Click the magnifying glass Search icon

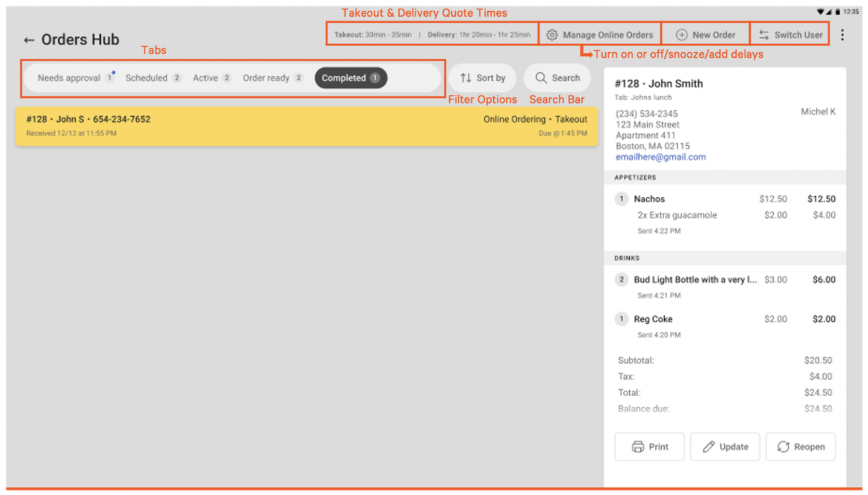tap(542, 78)
